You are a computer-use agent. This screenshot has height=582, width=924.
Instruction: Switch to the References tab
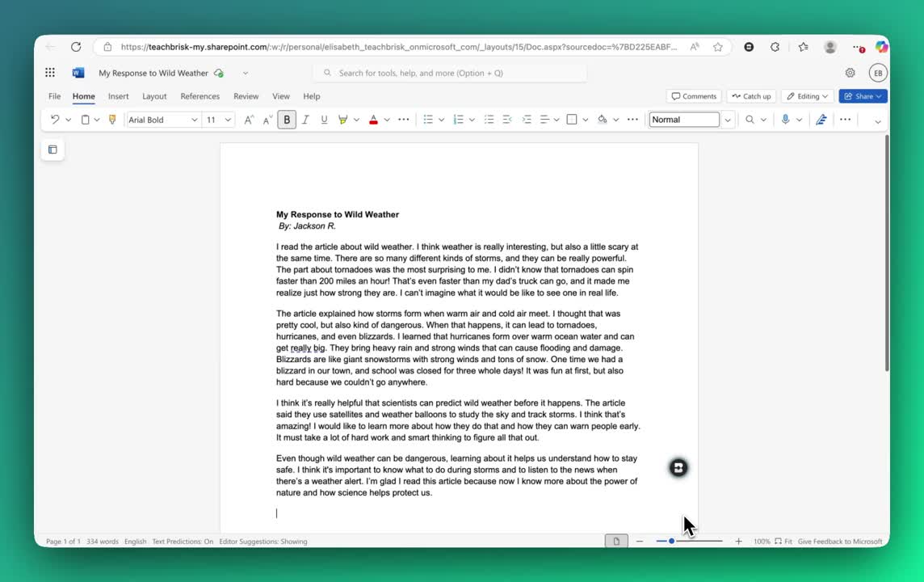(199, 96)
